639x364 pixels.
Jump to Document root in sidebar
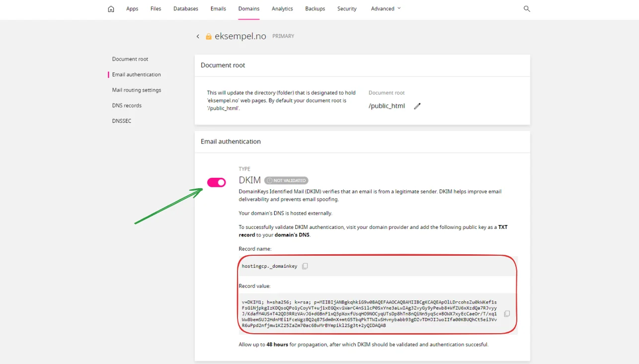[130, 59]
